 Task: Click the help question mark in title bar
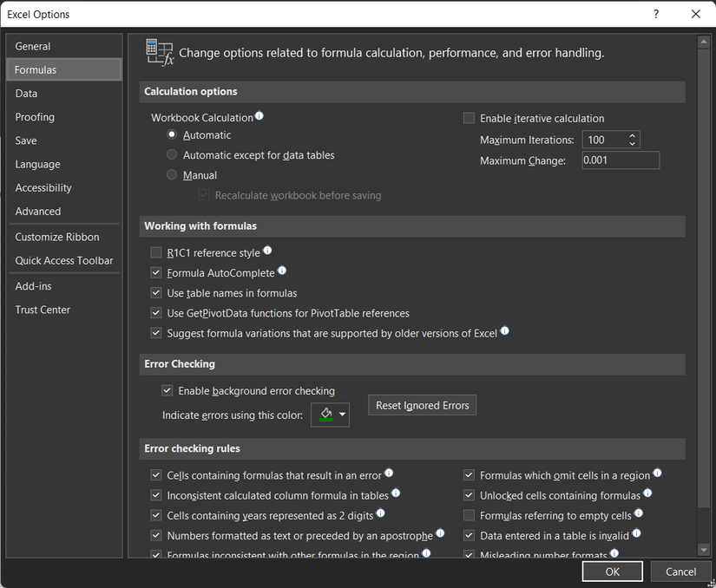(656, 14)
